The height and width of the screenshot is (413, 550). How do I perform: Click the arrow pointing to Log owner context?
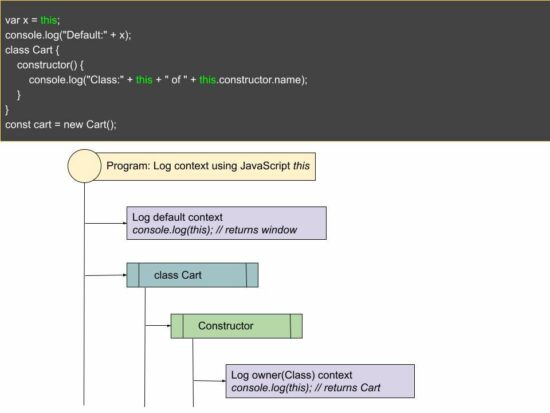[209, 381]
